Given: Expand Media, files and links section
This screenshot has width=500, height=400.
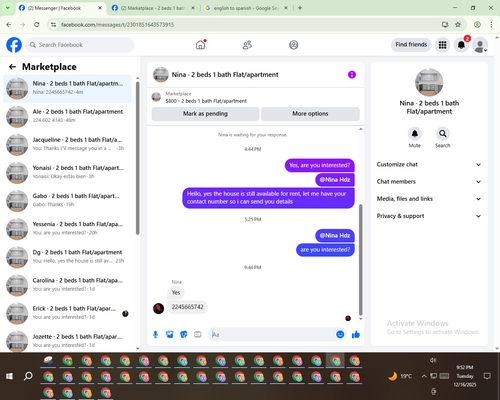Looking at the screenshot, I should pyautogui.click(x=429, y=199).
